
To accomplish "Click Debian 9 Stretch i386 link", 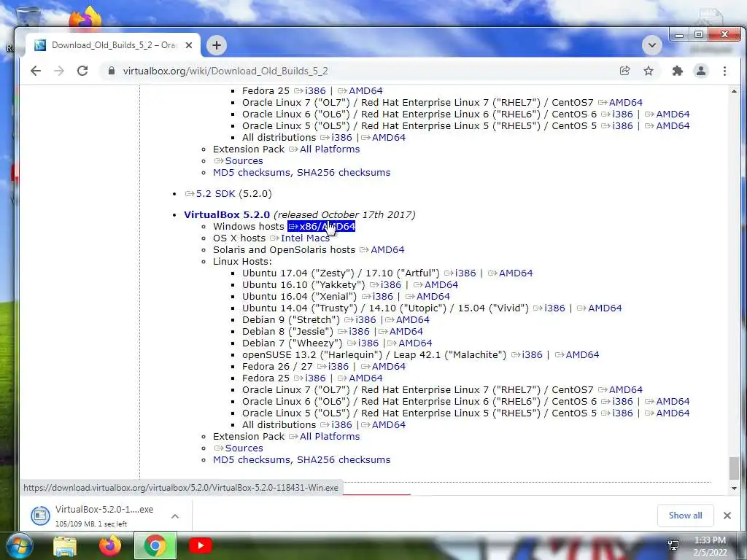I will [360, 319].
